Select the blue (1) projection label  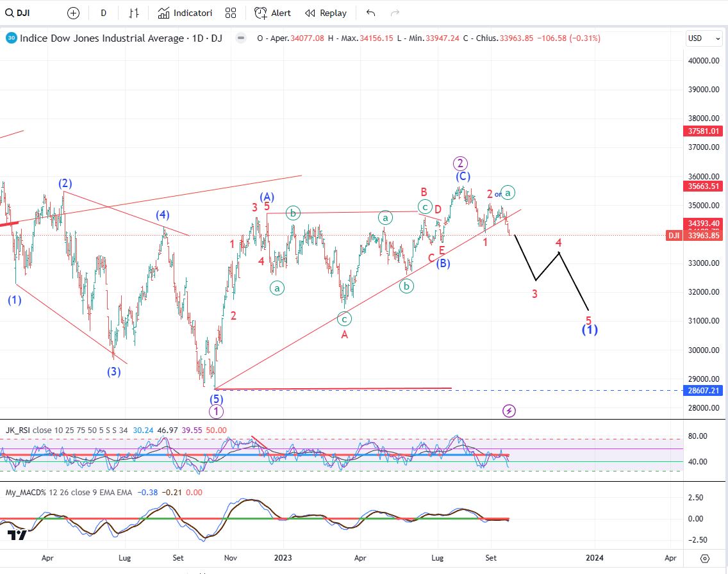click(590, 330)
